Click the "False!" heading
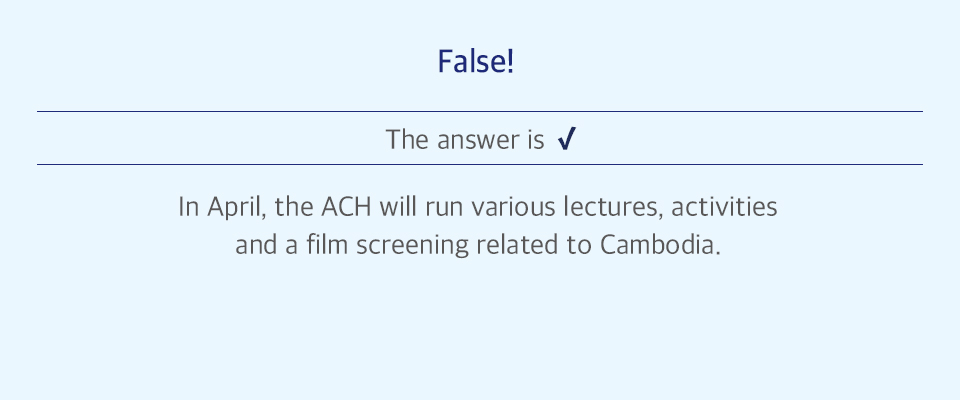This screenshot has height=400, width=960. point(476,62)
